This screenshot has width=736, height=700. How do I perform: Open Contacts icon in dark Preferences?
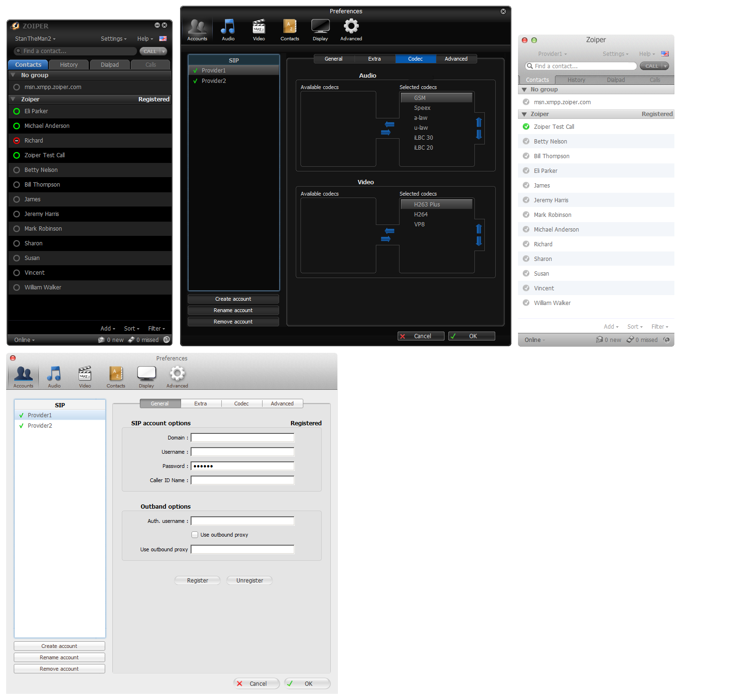coord(290,30)
